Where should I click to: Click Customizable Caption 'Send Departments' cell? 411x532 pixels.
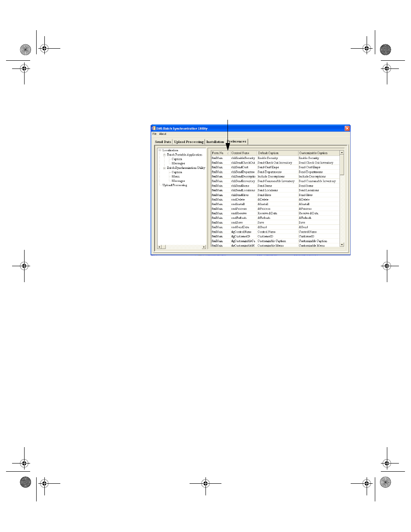319,172
